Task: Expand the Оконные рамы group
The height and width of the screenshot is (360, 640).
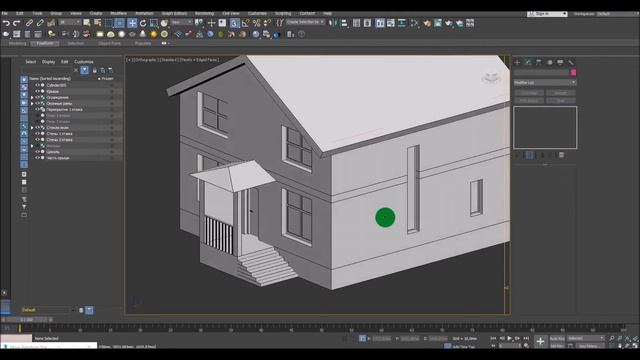Action: pyautogui.click(x=32, y=104)
